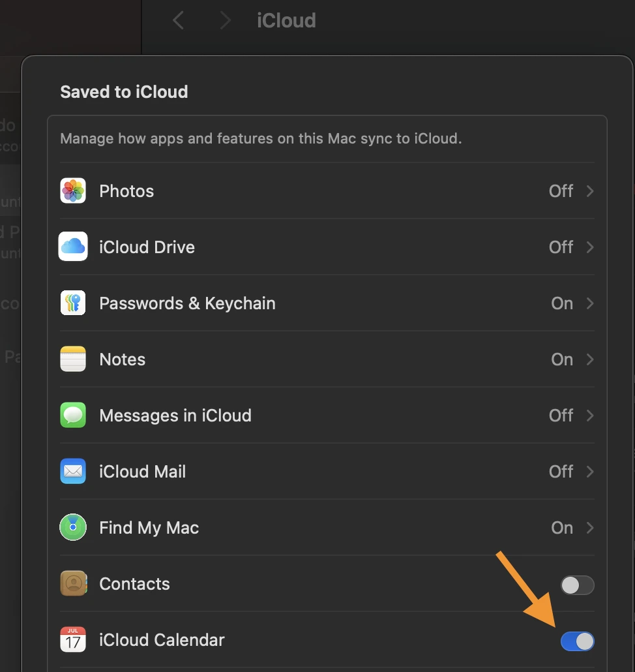Expand Photos settings chevron
Screen dimensions: 635x672
(589, 191)
